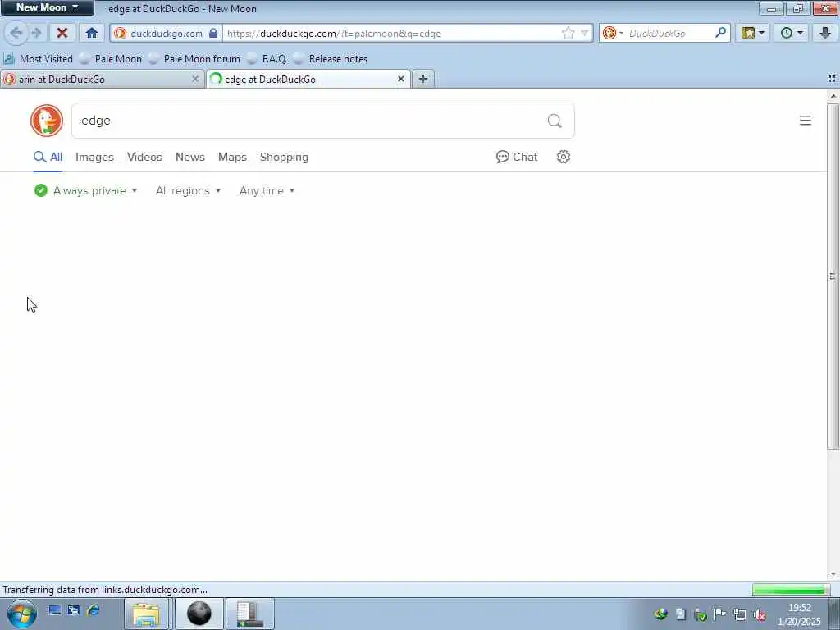Expand the All regions dropdown
The image size is (840, 630).
click(188, 190)
